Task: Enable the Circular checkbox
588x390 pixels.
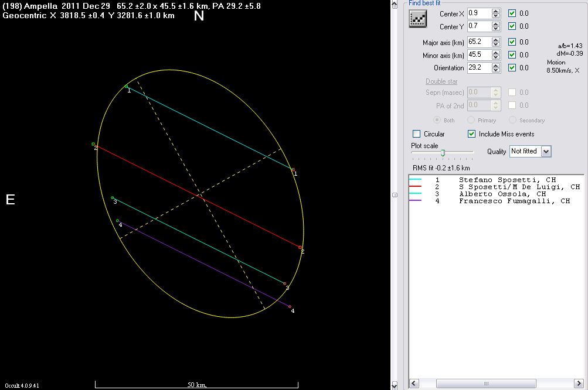Action: [x=416, y=134]
